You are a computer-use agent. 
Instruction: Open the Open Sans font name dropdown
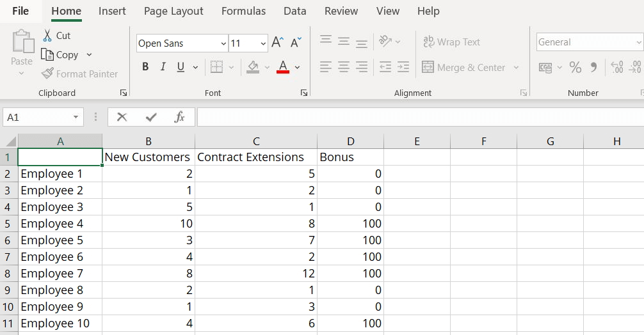pyautogui.click(x=223, y=43)
